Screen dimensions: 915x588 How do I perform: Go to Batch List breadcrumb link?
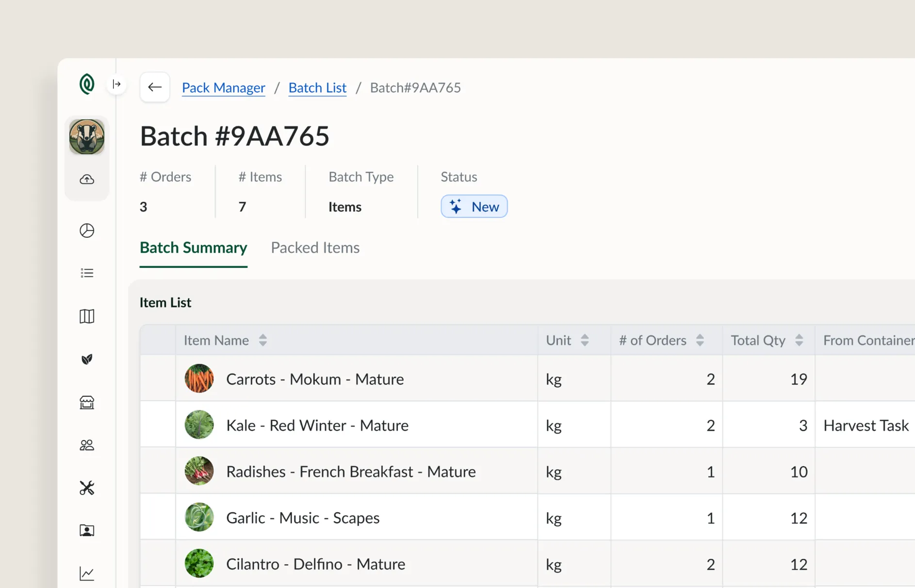pyautogui.click(x=317, y=88)
